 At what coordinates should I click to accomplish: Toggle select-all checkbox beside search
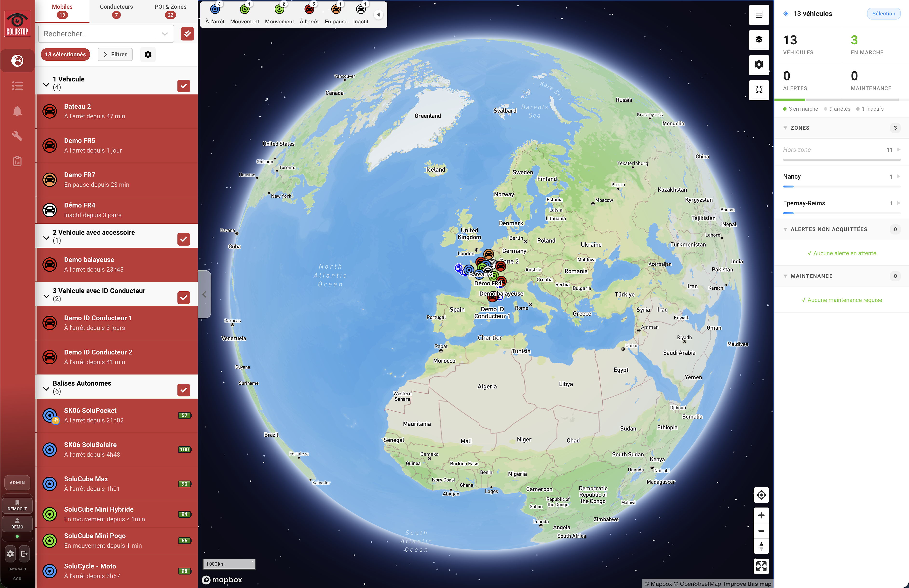[187, 33]
